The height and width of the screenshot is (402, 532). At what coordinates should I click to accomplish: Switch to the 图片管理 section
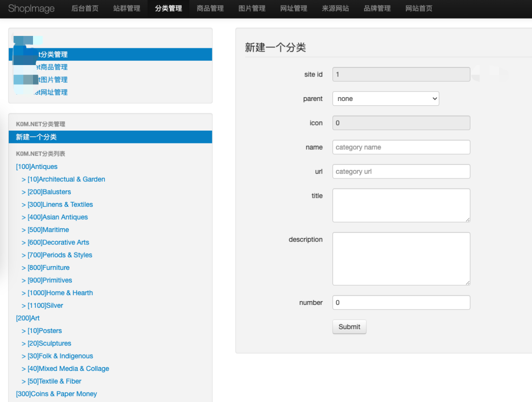[252, 9]
